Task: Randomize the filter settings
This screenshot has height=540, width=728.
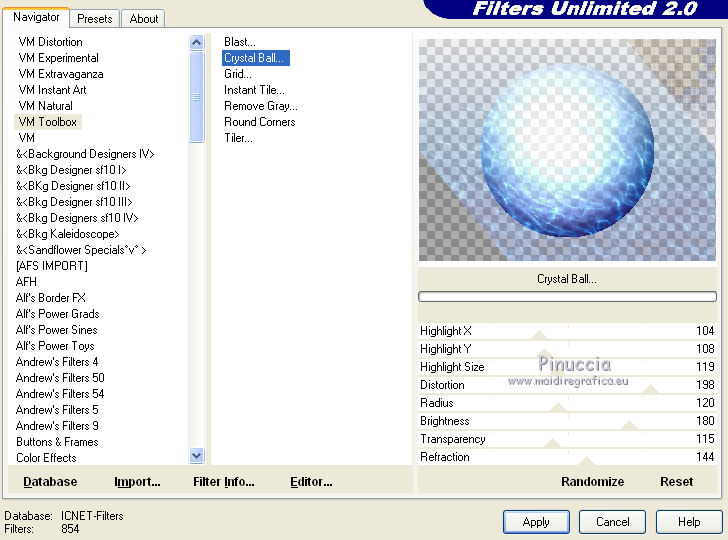Action: [592, 481]
